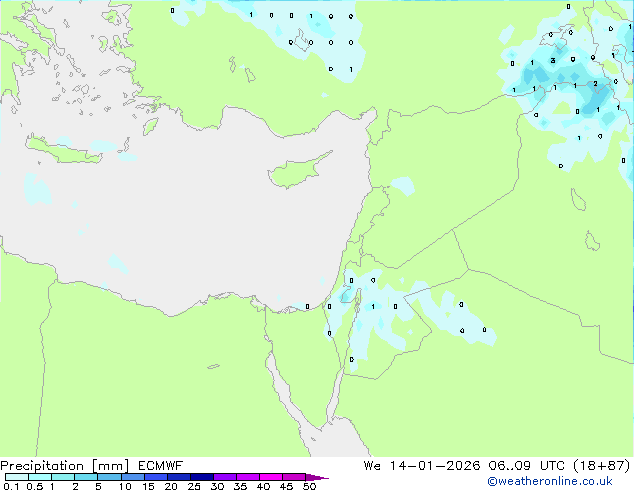Viewport: 634px width, 490px height.
Task: Click the 20–25 mm legend color swatch
Action: (x=178, y=477)
